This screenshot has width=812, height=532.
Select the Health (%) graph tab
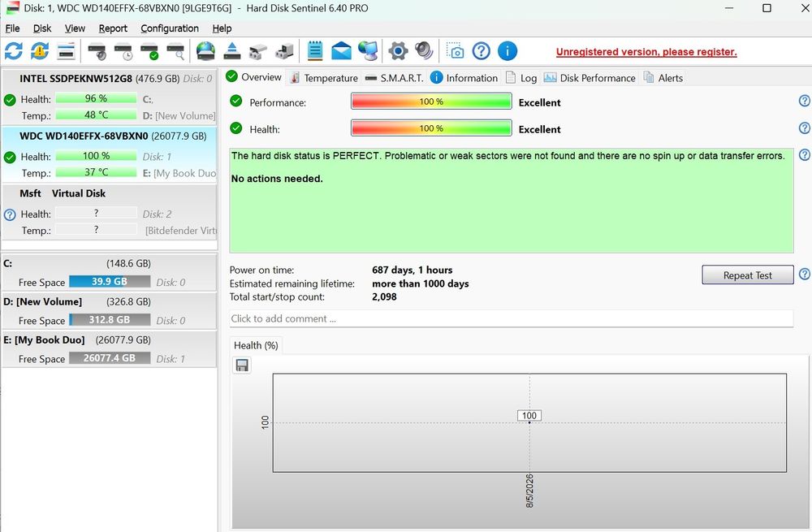coord(256,345)
